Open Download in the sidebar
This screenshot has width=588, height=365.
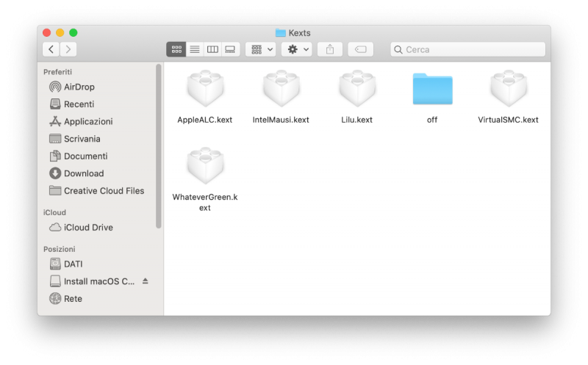pyautogui.click(x=99, y=173)
